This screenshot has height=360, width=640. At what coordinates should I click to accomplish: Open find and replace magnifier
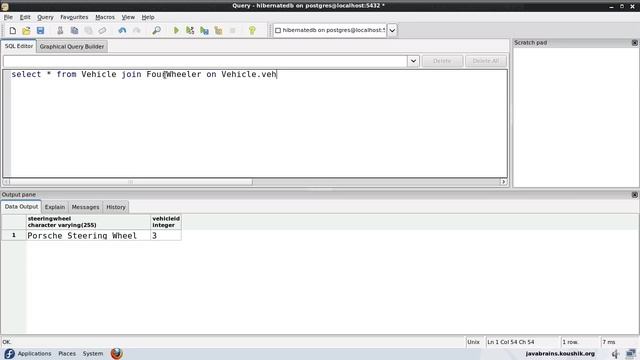[156, 31]
